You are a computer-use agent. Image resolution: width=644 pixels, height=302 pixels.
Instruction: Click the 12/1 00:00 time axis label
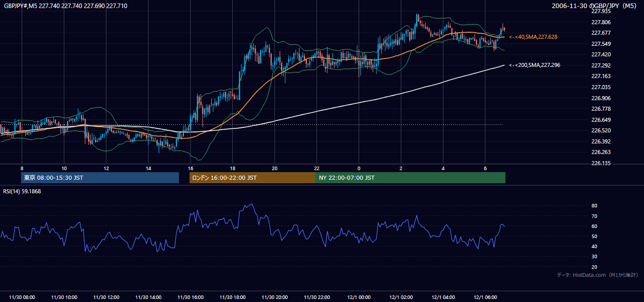pyautogui.click(x=359, y=297)
